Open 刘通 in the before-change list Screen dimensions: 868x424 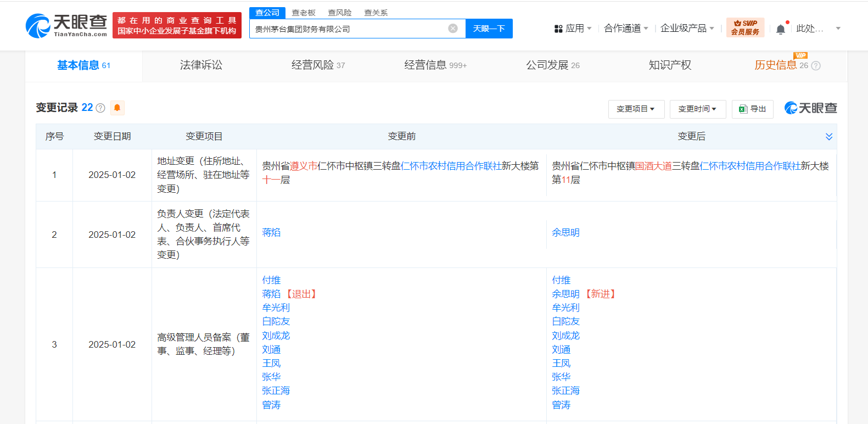coord(271,350)
